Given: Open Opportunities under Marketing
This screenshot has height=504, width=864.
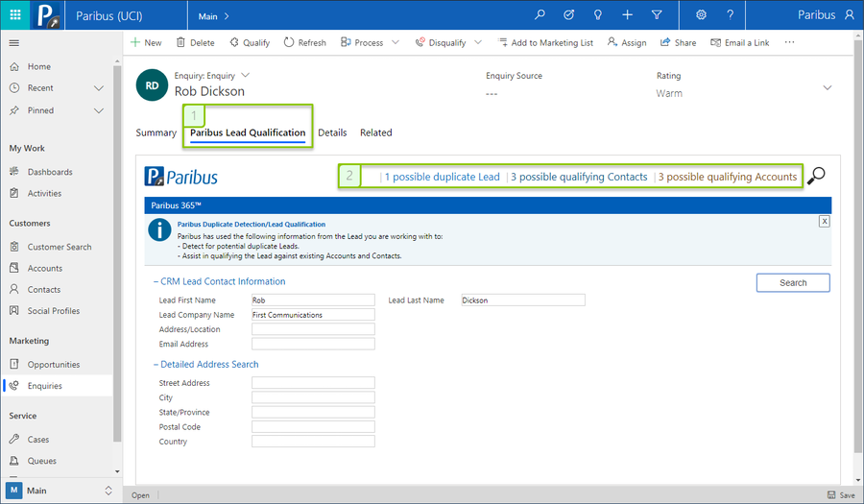Looking at the screenshot, I should click(x=54, y=365).
